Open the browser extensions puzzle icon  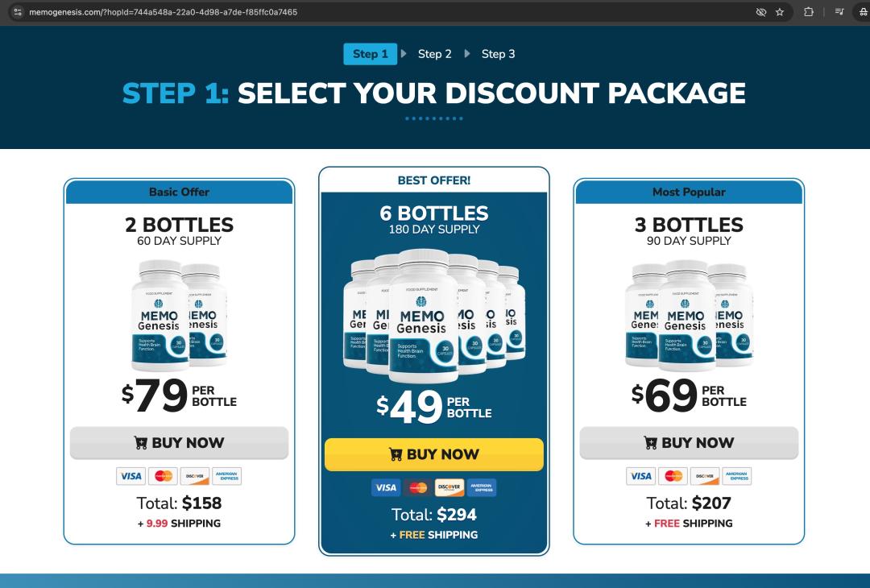tap(809, 12)
